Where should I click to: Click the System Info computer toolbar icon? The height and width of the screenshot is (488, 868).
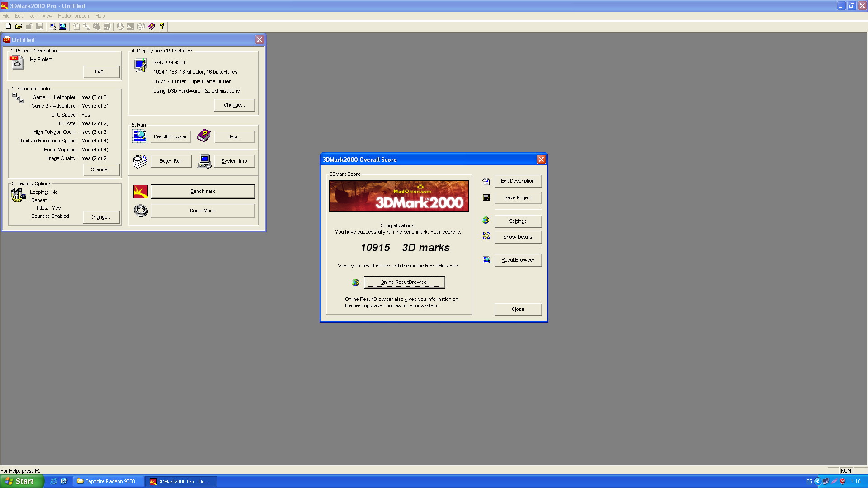click(x=52, y=27)
